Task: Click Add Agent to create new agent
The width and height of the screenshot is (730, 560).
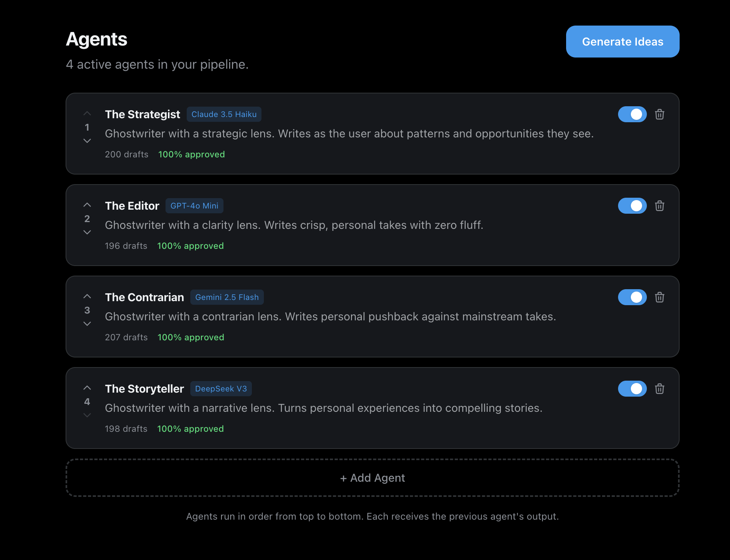Action: (372, 478)
